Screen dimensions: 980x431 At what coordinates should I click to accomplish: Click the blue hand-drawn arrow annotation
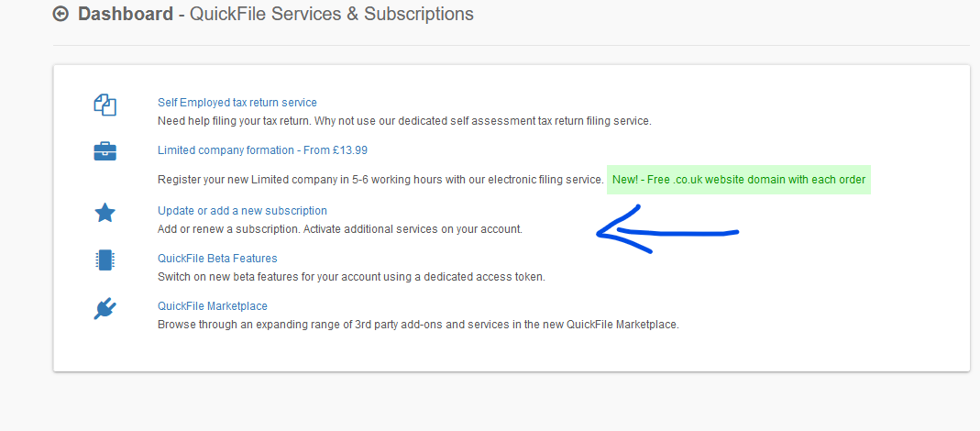point(667,229)
